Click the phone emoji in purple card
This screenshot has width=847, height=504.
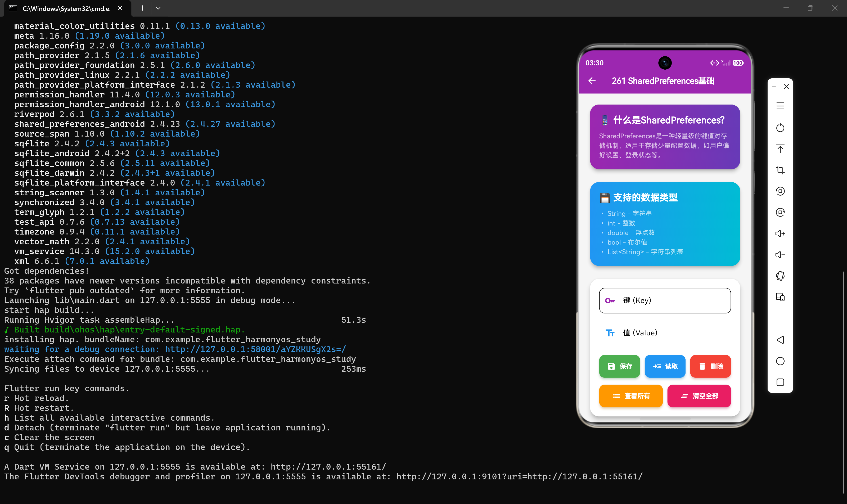tap(605, 120)
